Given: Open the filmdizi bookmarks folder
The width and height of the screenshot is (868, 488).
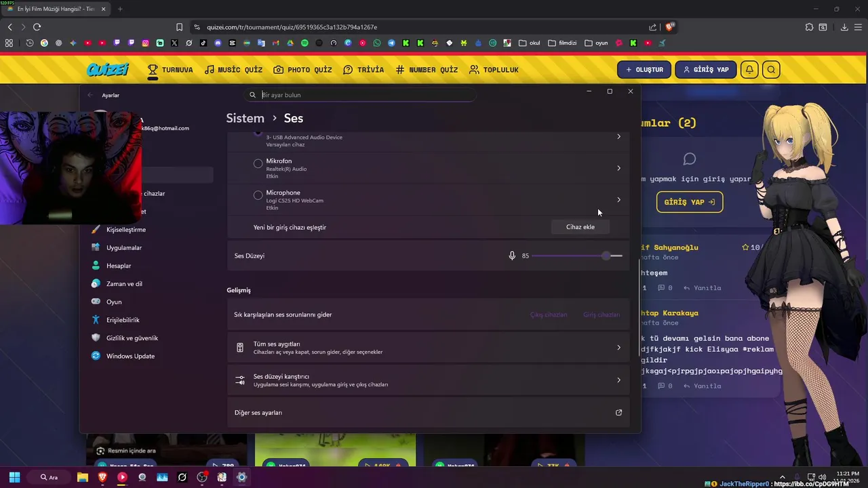Looking at the screenshot, I should (562, 43).
